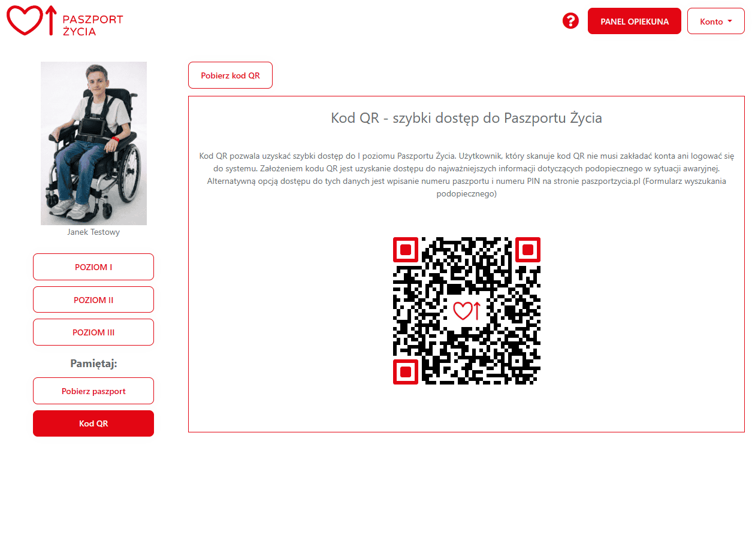
Task: Select the active Kod QR sidebar item
Action: point(93,423)
